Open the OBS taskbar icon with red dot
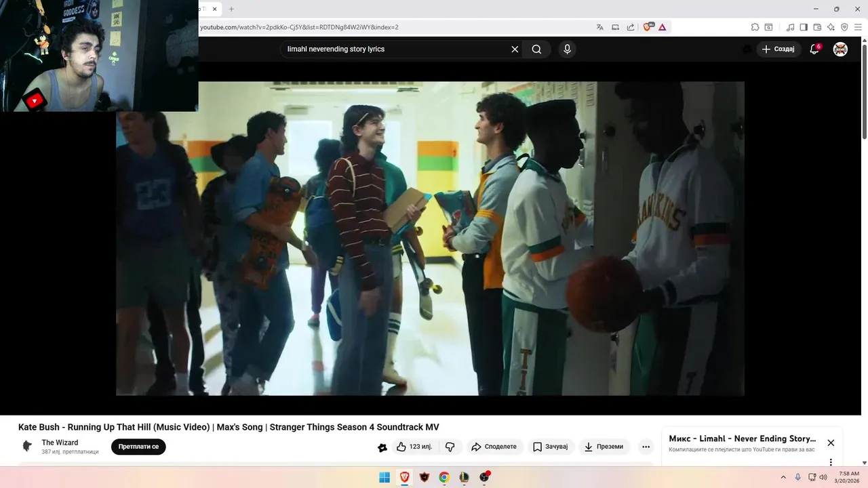Image resolution: width=868 pixels, height=488 pixels. click(x=484, y=477)
